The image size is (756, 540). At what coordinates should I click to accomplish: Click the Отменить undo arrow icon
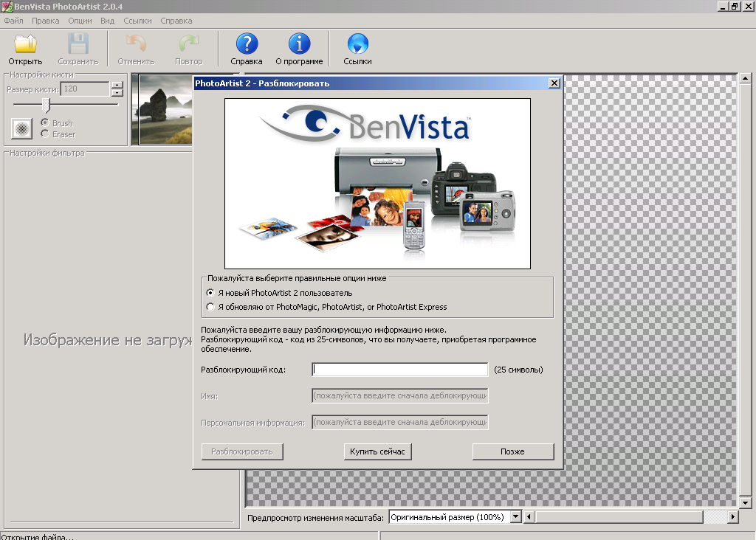pos(136,44)
